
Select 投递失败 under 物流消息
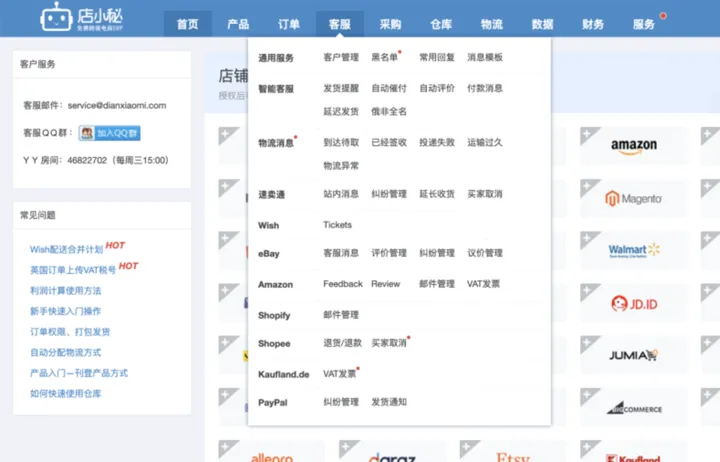pos(437,142)
